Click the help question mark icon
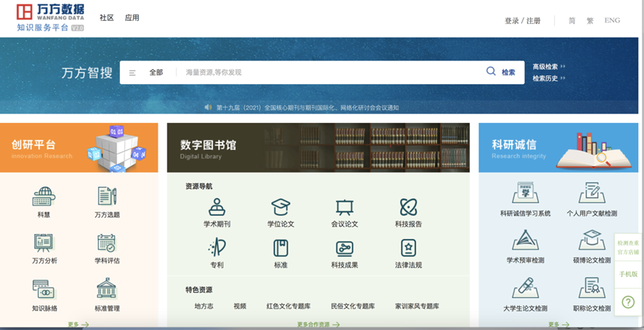Image resolution: width=644 pixels, height=330 pixels. tap(628, 302)
